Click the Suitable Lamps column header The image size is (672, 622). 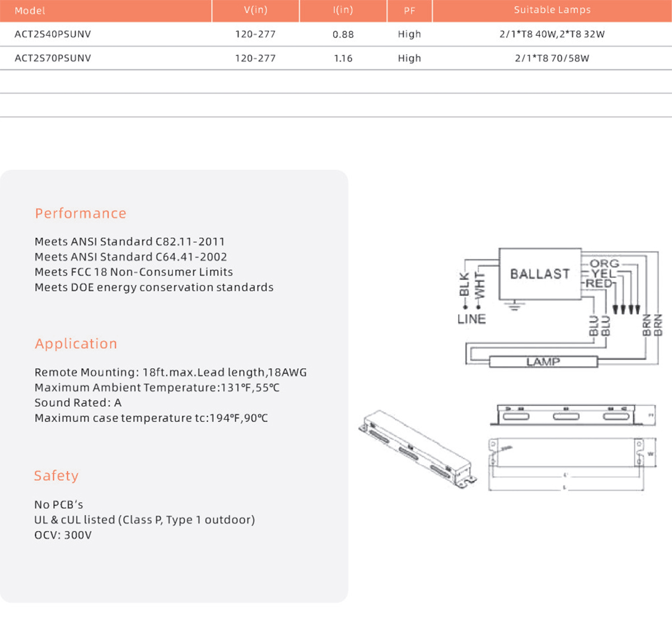tap(552, 10)
